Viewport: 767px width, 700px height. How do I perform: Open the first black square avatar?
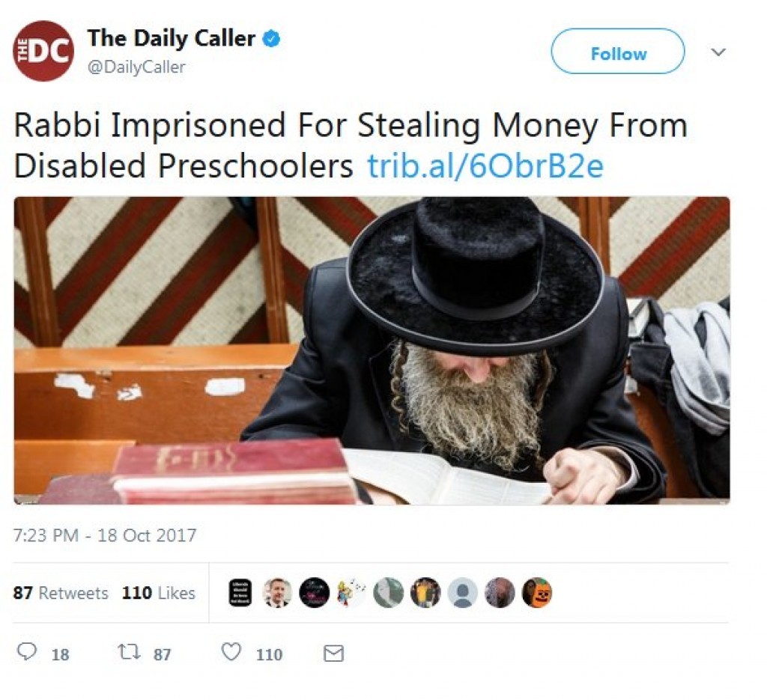(x=240, y=592)
